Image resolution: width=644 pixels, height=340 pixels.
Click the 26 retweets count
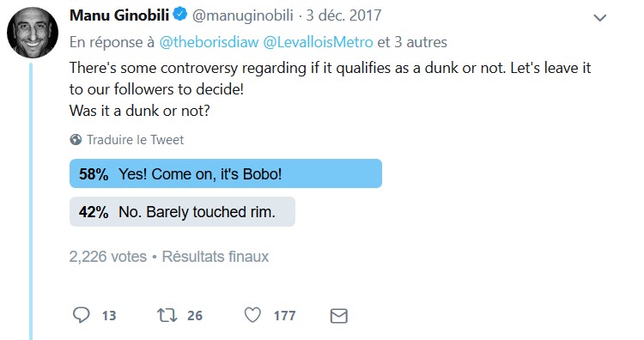[195, 316]
